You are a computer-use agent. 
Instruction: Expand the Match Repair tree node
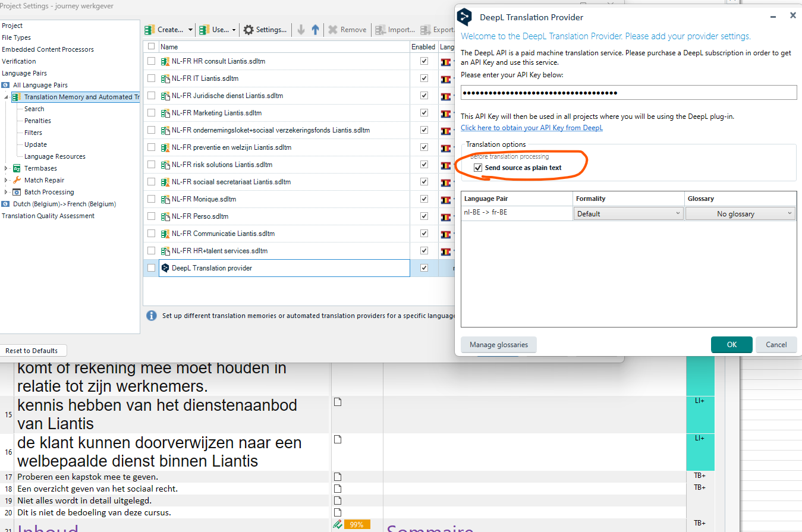pyautogui.click(x=6, y=180)
